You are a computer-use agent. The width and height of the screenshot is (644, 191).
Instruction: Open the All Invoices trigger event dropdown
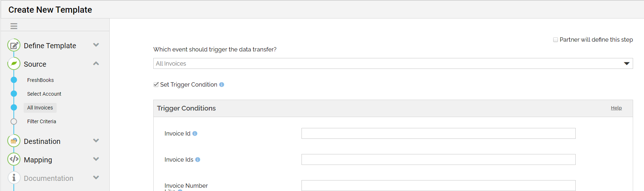[393, 63]
